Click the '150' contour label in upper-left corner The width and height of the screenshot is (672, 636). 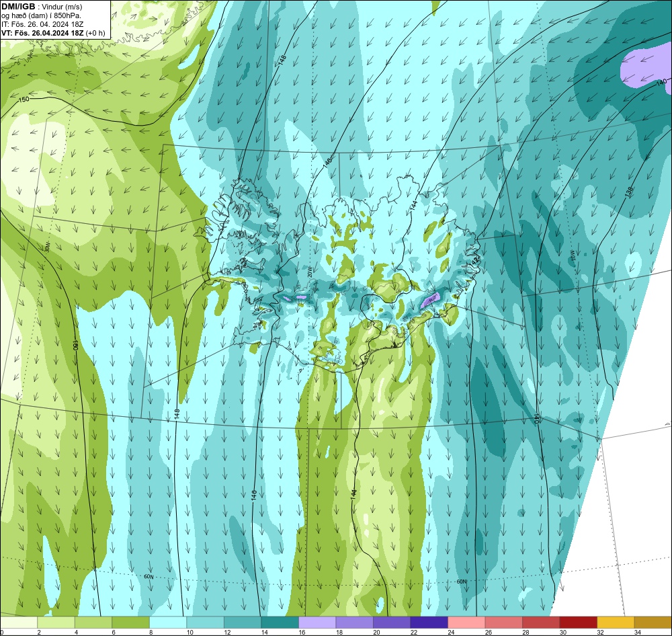24,100
